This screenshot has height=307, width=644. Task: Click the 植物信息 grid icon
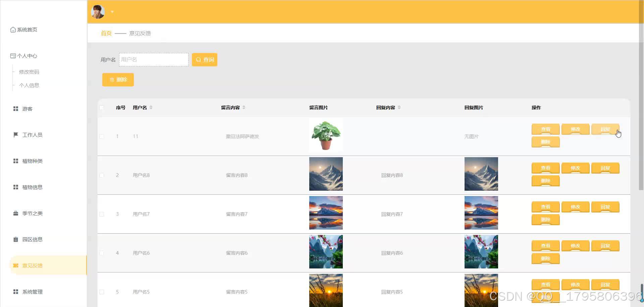16,187
